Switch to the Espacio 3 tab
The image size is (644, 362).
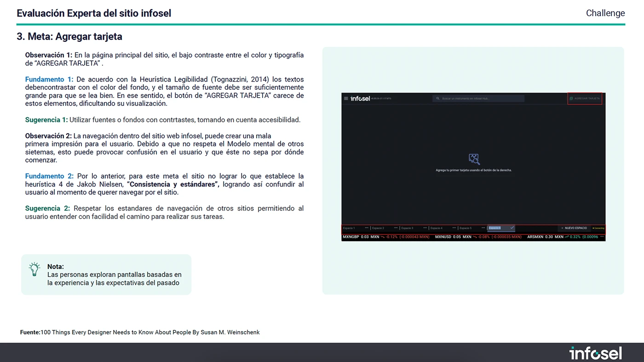tap(407, 228)
